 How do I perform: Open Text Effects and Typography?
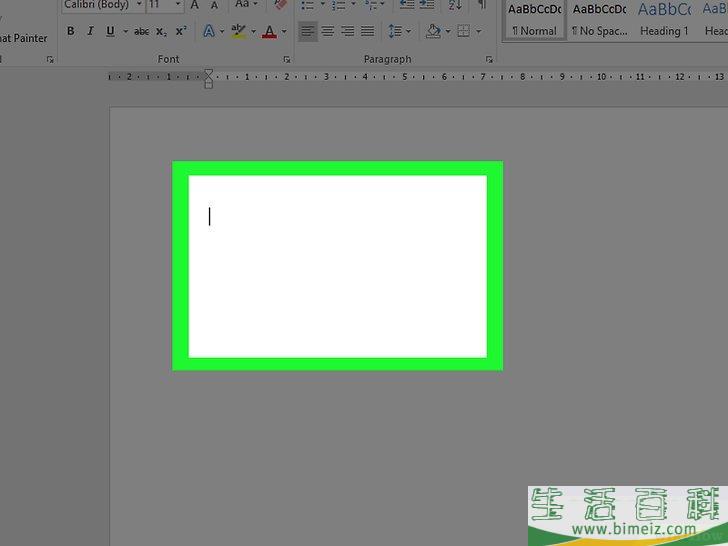click(x=208, y=32)
